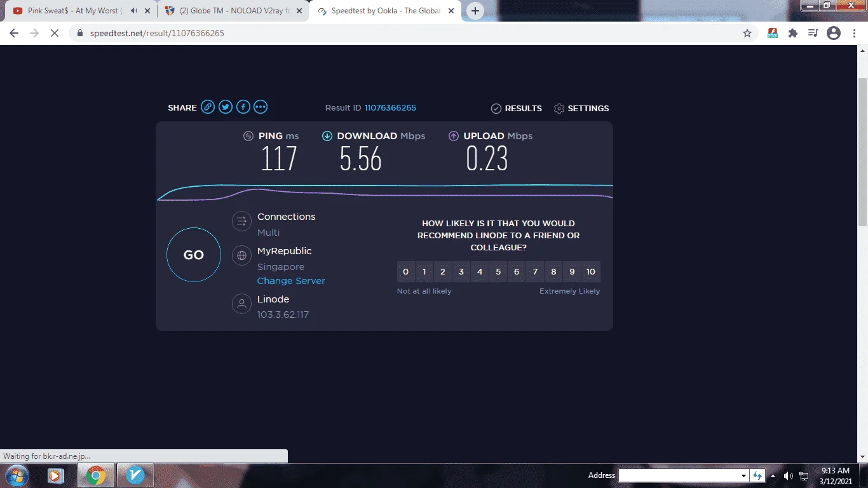
Task: Rate recommendation score 3
Action: (461, 272)
